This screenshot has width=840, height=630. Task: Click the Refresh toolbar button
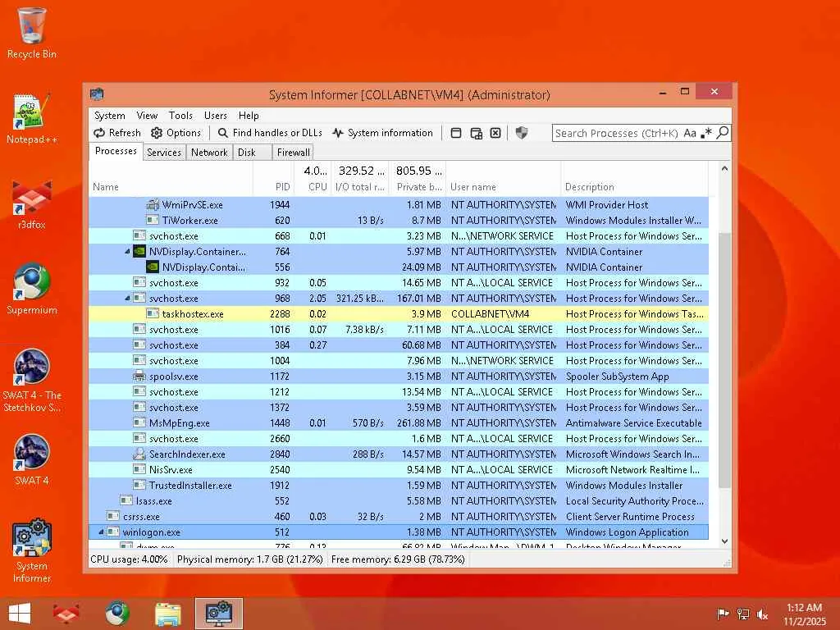click(117, 133)
